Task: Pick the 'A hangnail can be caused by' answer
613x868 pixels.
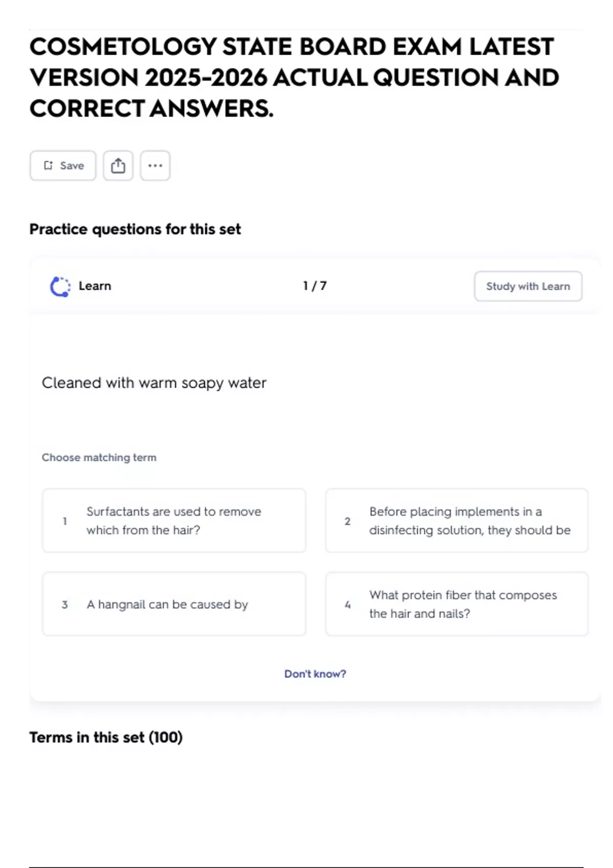Action: 174,604
